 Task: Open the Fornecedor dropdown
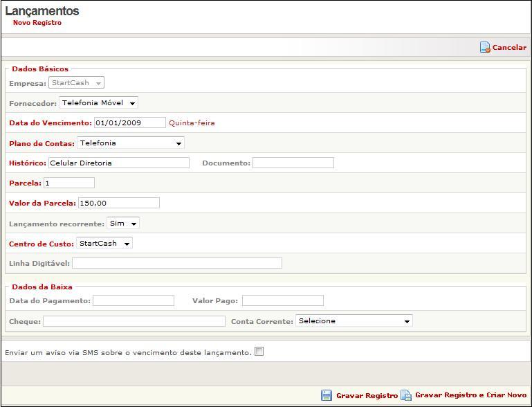click(98, 103)
